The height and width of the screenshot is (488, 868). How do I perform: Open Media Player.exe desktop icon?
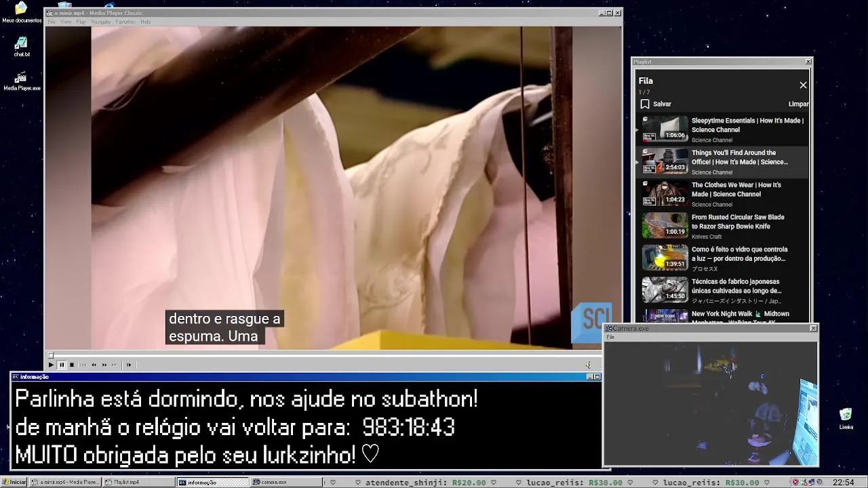tap(22, 81)
